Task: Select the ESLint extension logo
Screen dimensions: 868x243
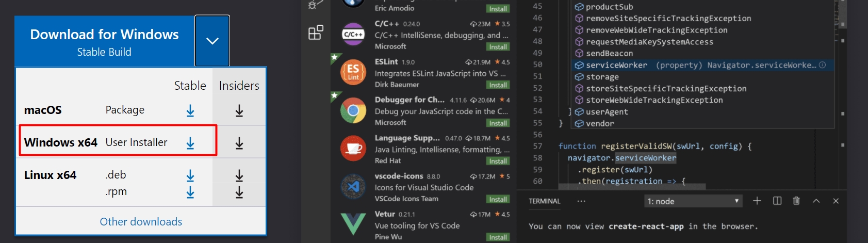Action: pos(353,73)
